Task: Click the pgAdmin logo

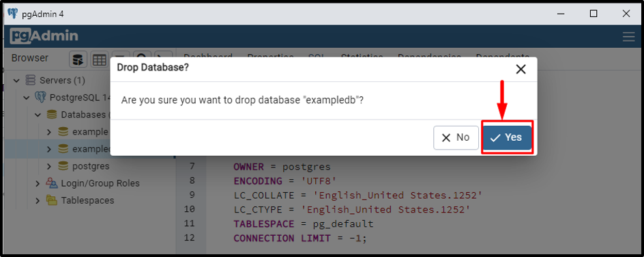Action: 44,36
